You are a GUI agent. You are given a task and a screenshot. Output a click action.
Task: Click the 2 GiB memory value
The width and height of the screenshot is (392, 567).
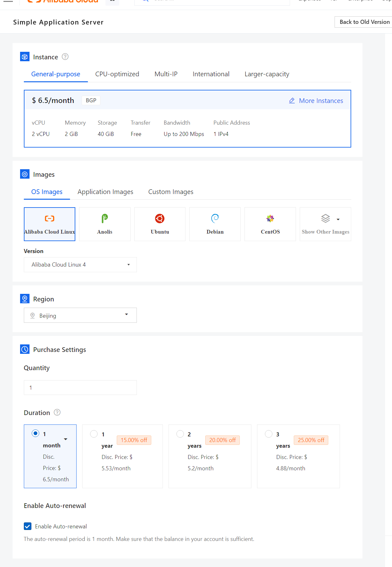coord(71,134)
